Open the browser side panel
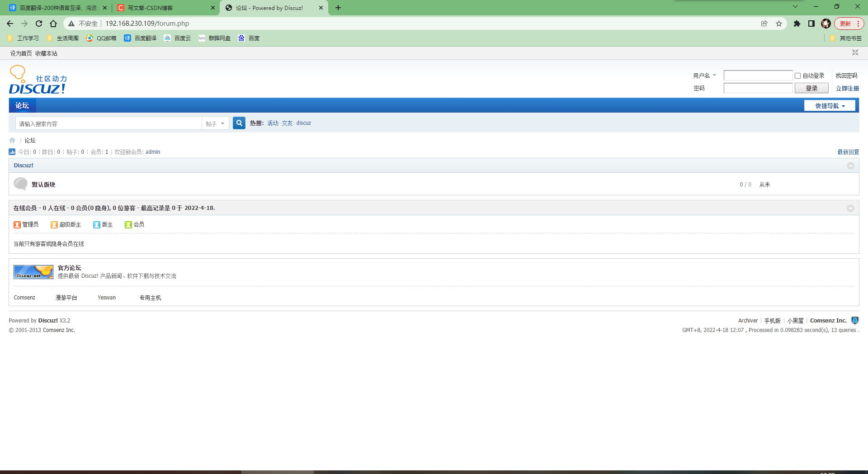The image size is (868, 474). click(811, 24)
